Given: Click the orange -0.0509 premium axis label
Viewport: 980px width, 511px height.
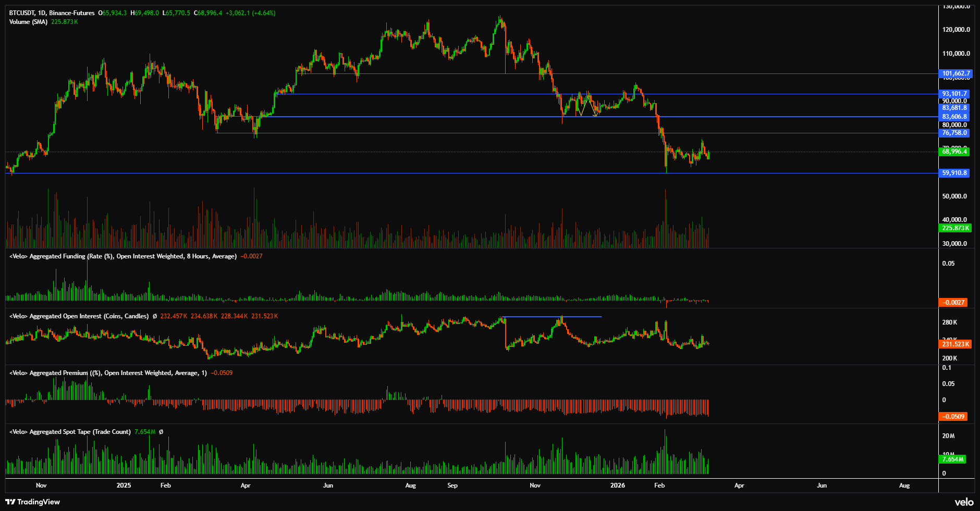Looking at the screenshot, I should click(x=953, y=417).
